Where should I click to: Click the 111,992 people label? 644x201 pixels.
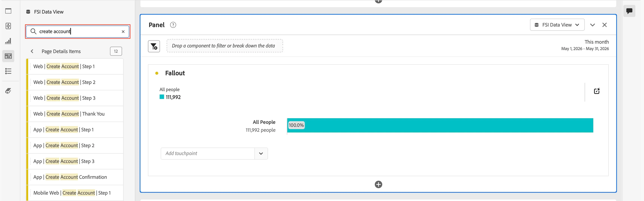(x=260, y=130)
